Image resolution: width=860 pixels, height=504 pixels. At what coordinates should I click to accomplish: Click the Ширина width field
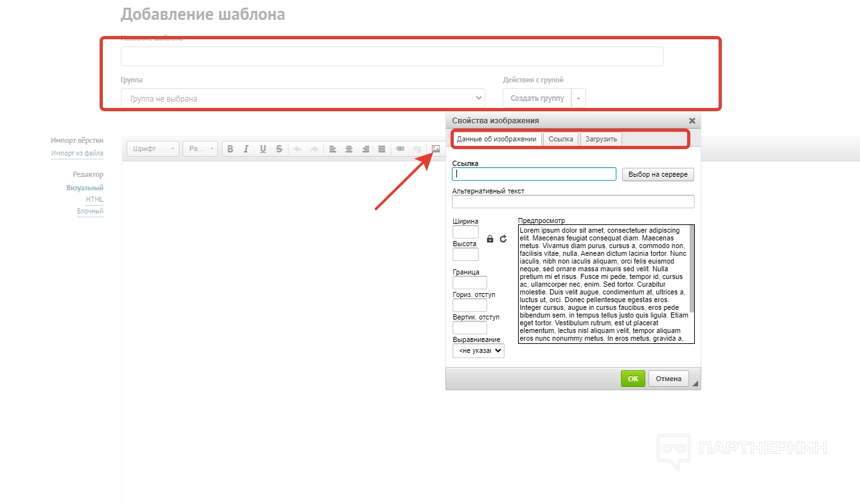coord(466,232)
